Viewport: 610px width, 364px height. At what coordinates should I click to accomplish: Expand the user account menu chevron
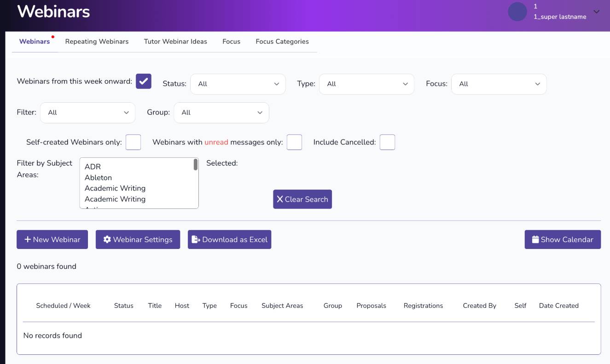pyautogui.click(x=597, y=12)
